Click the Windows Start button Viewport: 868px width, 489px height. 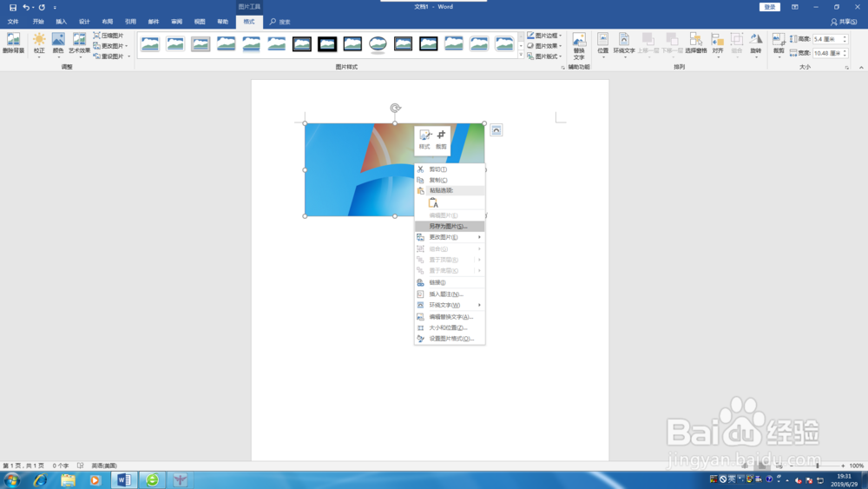[x=11, y=480]
